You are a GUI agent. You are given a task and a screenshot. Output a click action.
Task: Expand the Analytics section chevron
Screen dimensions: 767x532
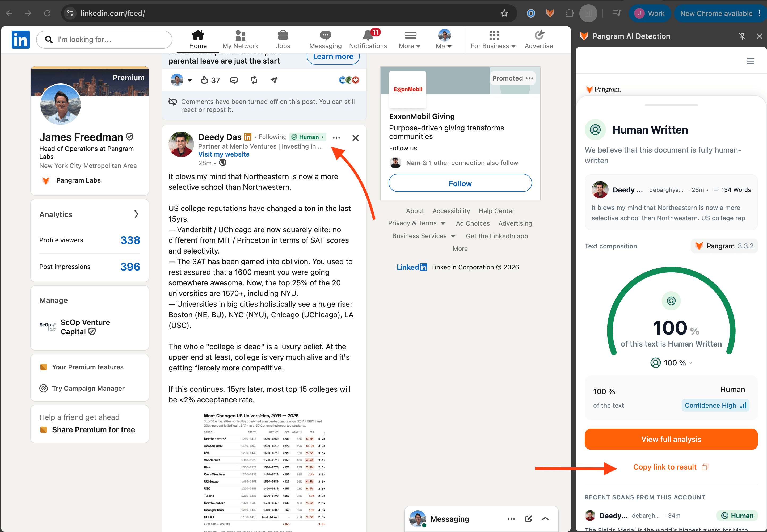click(136, 214)
